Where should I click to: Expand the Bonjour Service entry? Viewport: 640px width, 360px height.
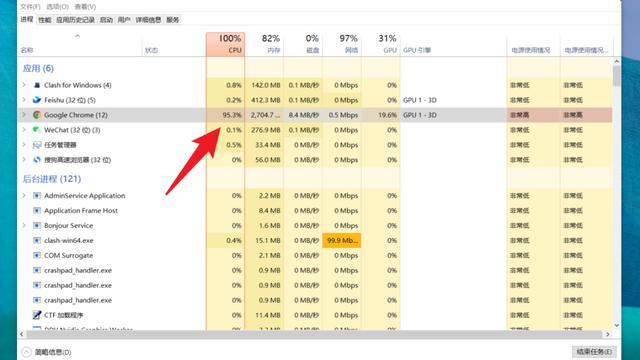[x=24, y=225]
